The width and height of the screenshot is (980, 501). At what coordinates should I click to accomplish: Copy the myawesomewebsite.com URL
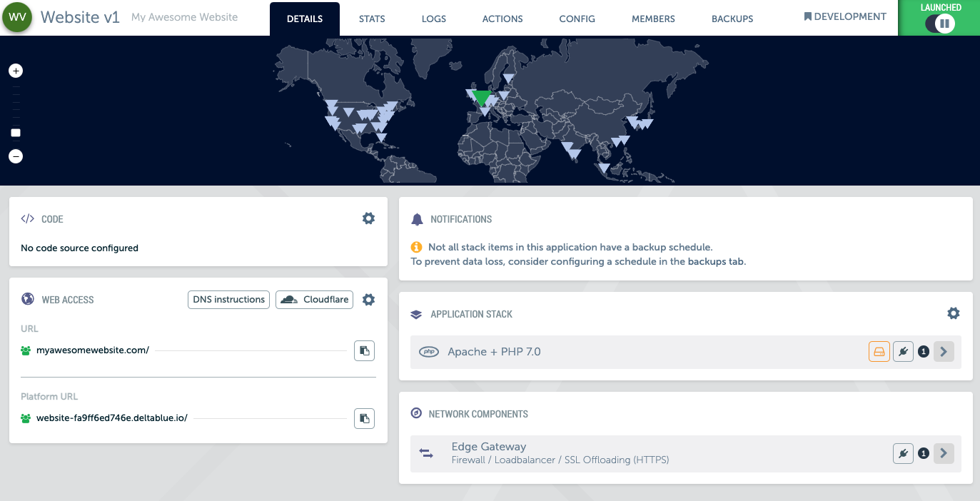point(364,350)
